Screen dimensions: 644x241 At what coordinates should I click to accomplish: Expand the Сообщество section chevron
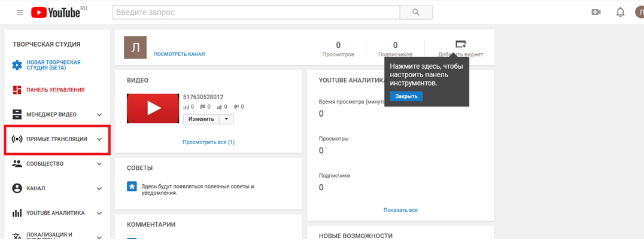[99, 164]
